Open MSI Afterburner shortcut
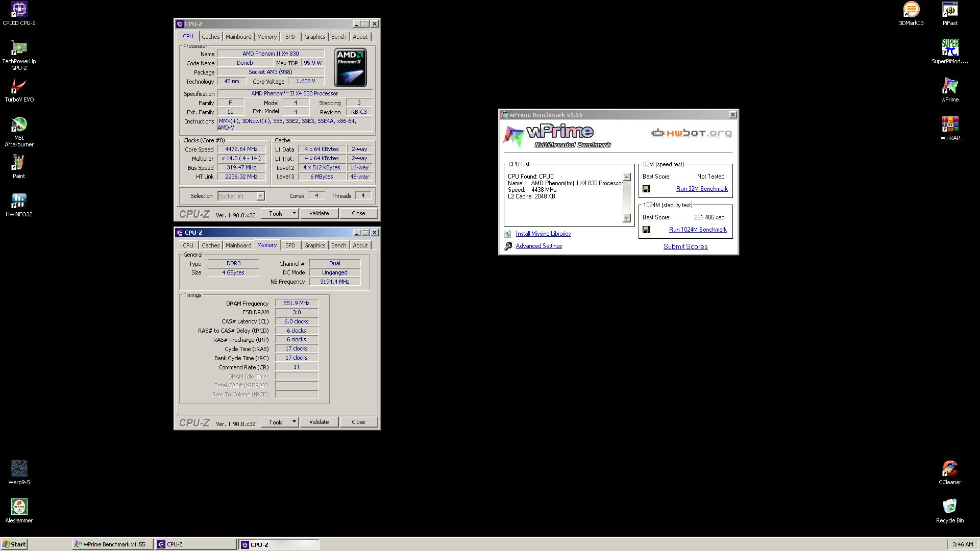The width and height of the screenshot is (980, 551). click(x=19, y=132)
